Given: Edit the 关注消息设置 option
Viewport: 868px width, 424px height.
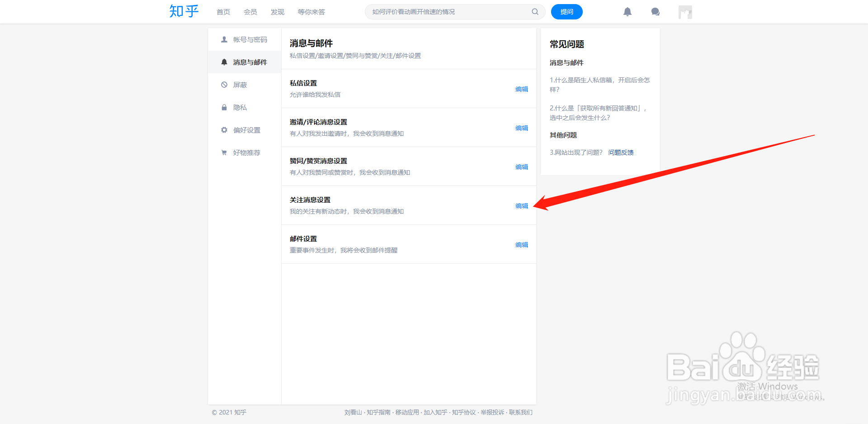Looking at the screenshot, I should pos(521,205).
